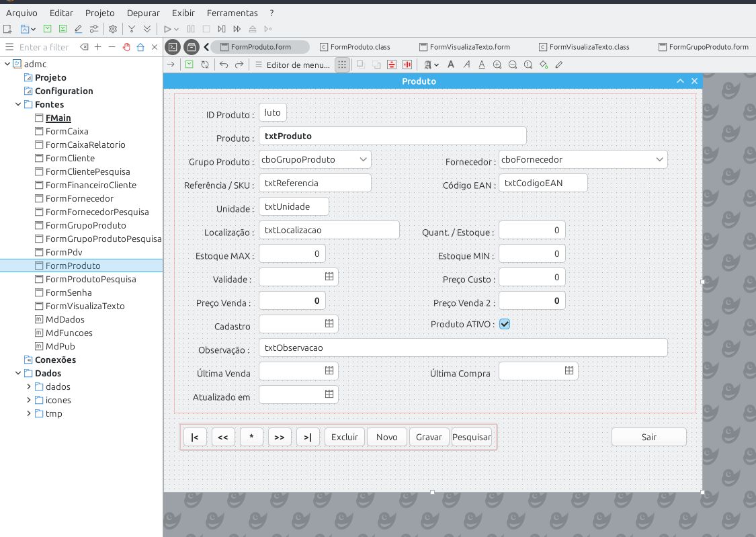Toggle the grid display button

point(342,65)
